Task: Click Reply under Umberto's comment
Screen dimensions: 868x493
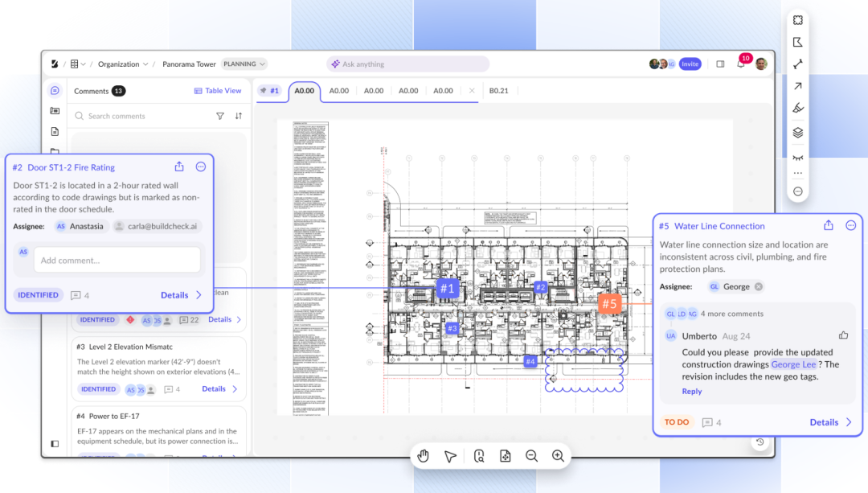Action: 691,392
